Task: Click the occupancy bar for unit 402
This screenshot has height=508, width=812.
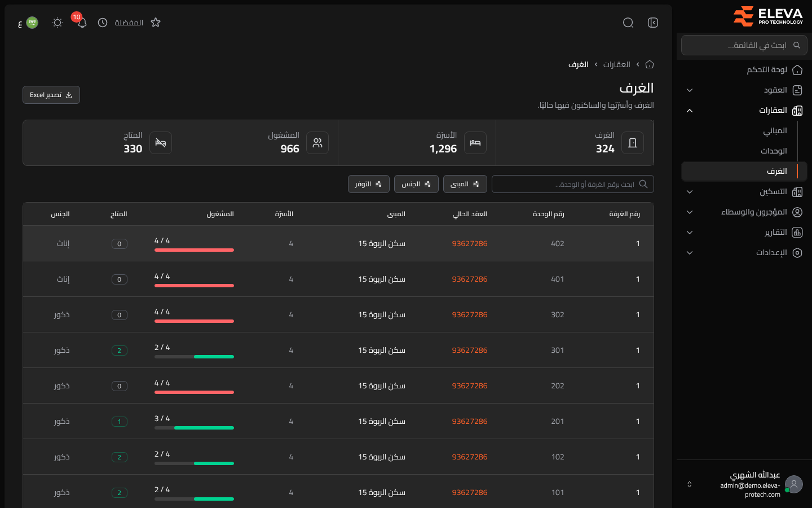Action: (194, 250)
